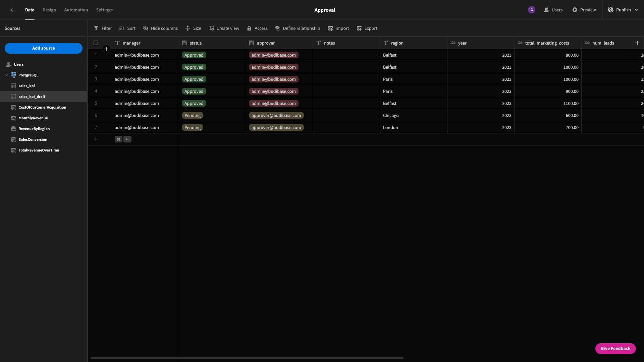
Task: Toggle status for row 6 Pending
Action: (193, 115)
